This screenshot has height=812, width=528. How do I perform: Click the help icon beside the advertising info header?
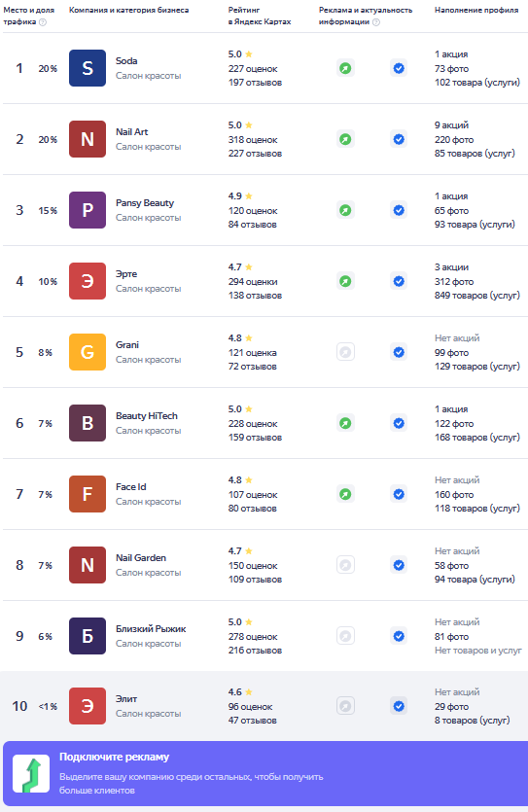[x=376, y=21]
